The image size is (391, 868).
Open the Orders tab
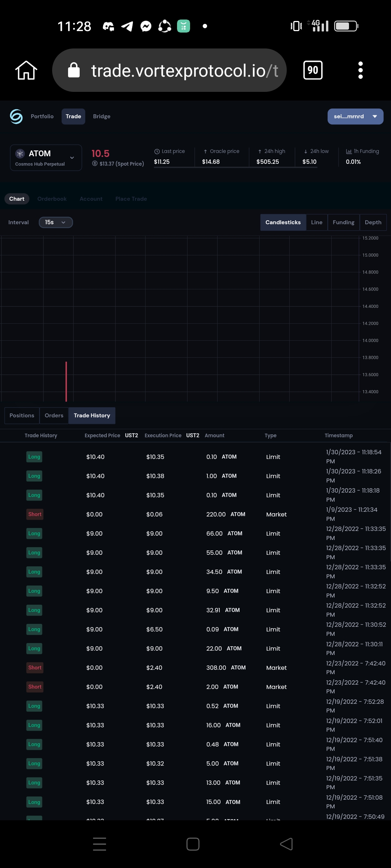pyautogui.click(x=54, y=416)
